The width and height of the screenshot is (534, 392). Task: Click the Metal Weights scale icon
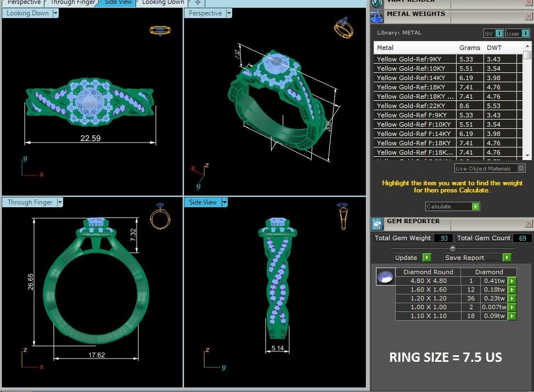pyautogui.click(x=376, y=16)
